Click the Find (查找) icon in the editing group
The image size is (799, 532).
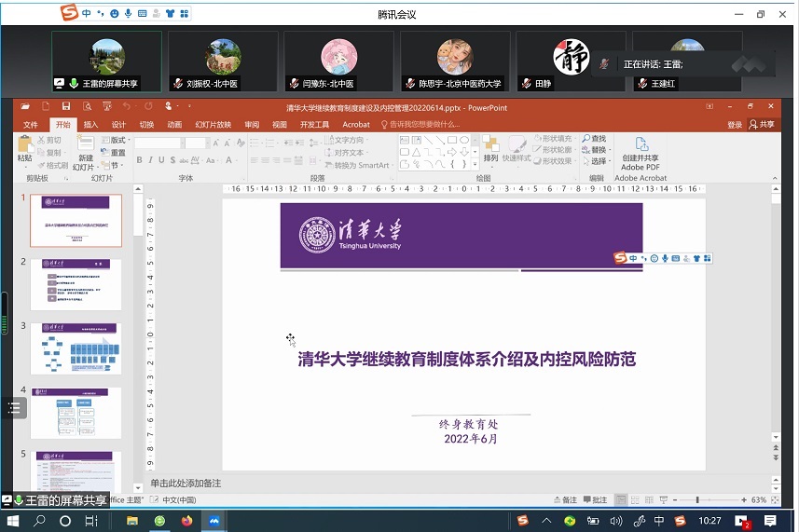(x=594, y=139)
